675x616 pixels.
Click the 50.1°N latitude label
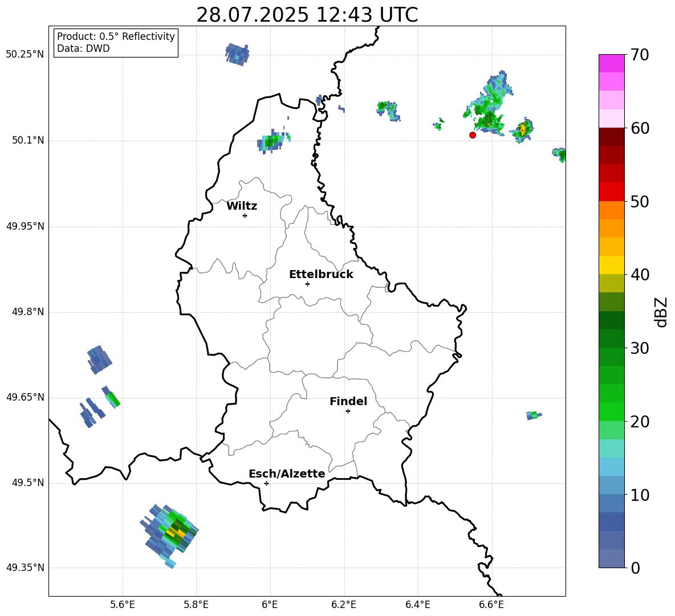(x=28, y=140)
